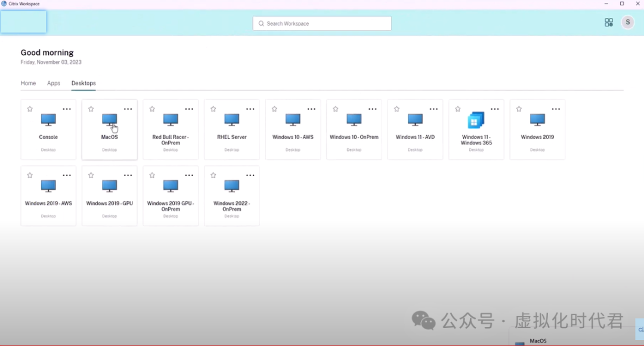644x346 pixels.
Task: Open Windows 2019 GPU - OnPrem icon
Action: click(x=171, y=186)
